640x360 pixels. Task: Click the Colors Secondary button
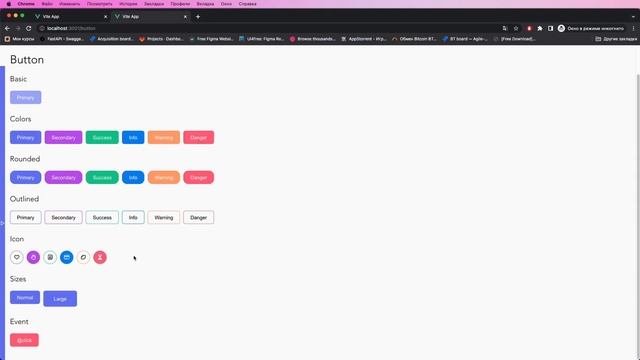(63, 138)
